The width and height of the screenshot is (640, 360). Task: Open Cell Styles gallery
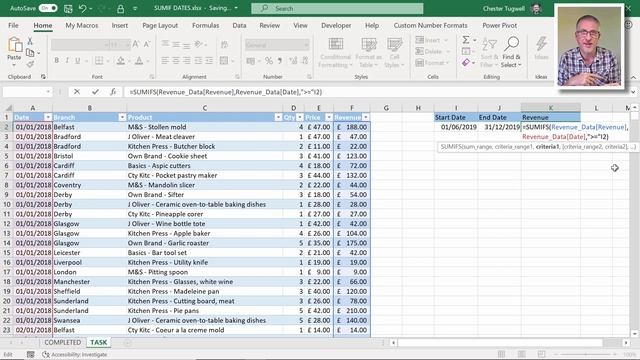[x=394, y=53]
